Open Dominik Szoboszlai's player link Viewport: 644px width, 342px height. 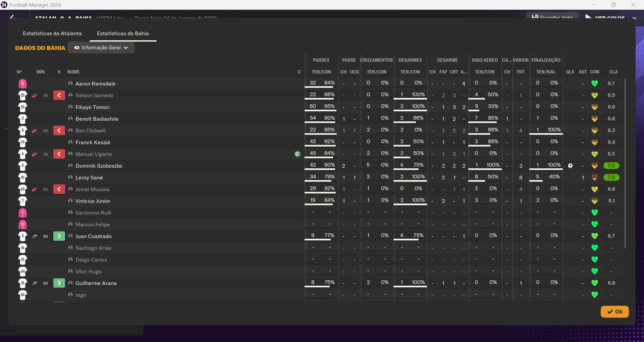coord(99,166)
